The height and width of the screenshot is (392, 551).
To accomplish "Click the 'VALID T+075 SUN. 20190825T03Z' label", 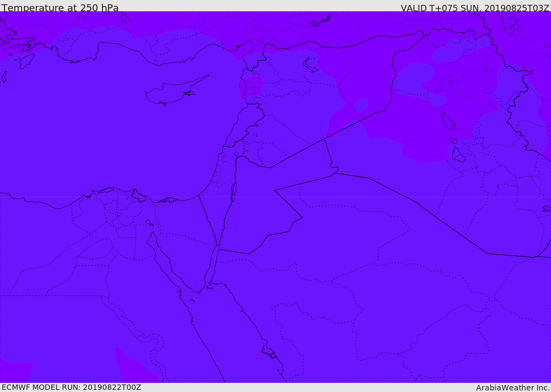I will 475,8.
